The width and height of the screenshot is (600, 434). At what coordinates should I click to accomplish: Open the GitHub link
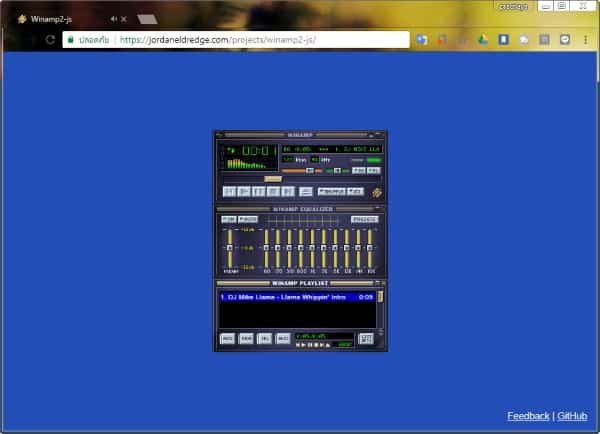click(572, 416)
